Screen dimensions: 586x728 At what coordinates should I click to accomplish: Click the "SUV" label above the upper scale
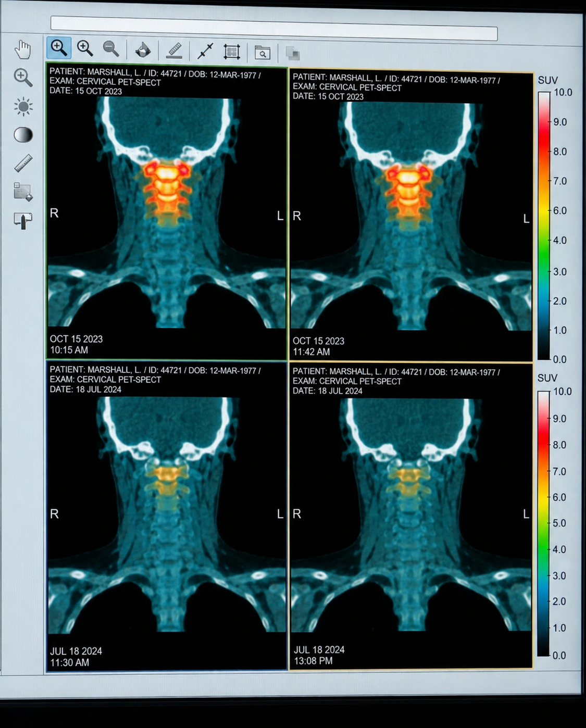[547, 80]
